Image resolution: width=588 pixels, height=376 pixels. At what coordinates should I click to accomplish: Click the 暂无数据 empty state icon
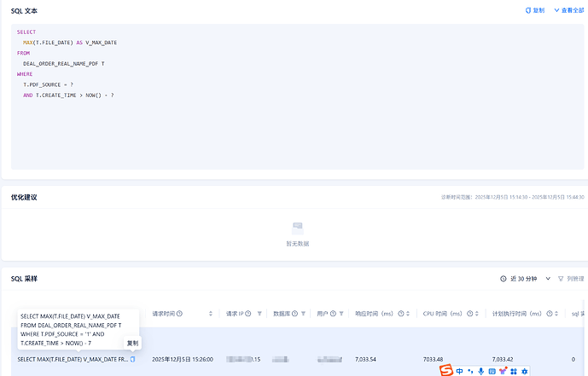(x=297, y=228)
